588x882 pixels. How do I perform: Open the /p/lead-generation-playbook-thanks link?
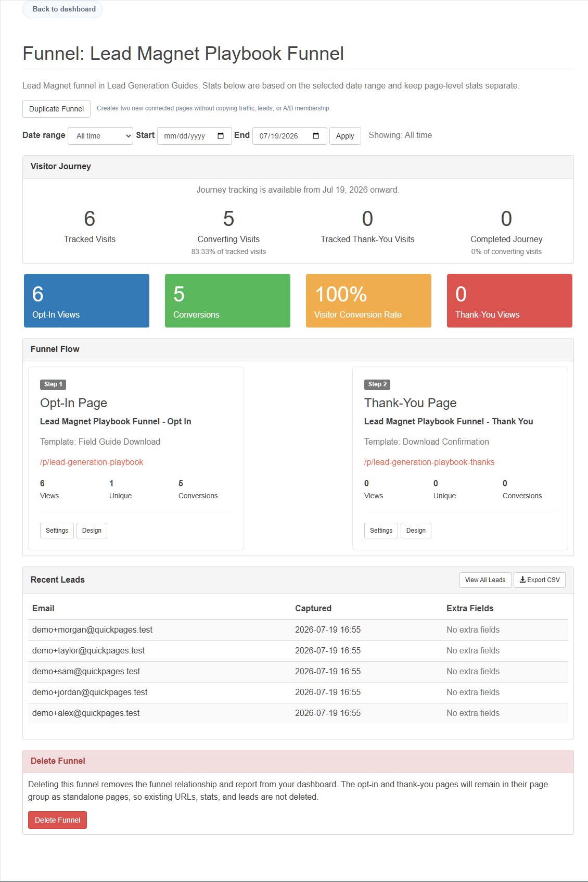pyautogui.click(x=429, y=462)
